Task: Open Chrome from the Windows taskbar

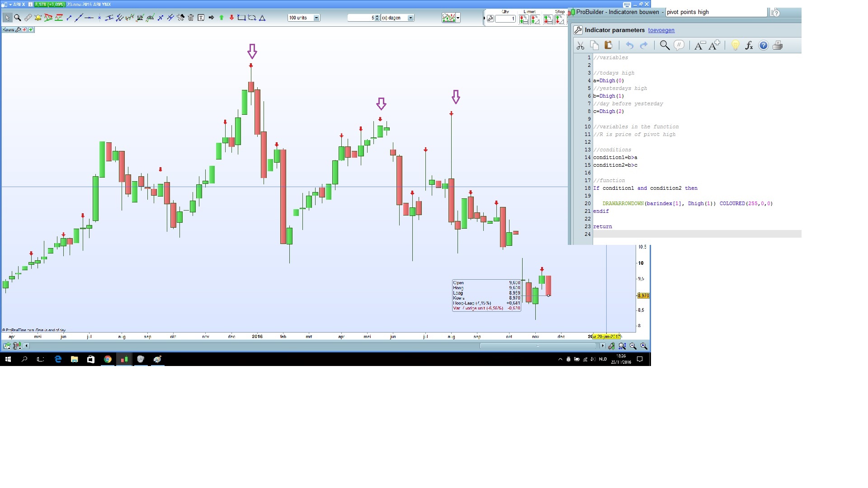Action: pyautogui.click(x=108, y=359)
